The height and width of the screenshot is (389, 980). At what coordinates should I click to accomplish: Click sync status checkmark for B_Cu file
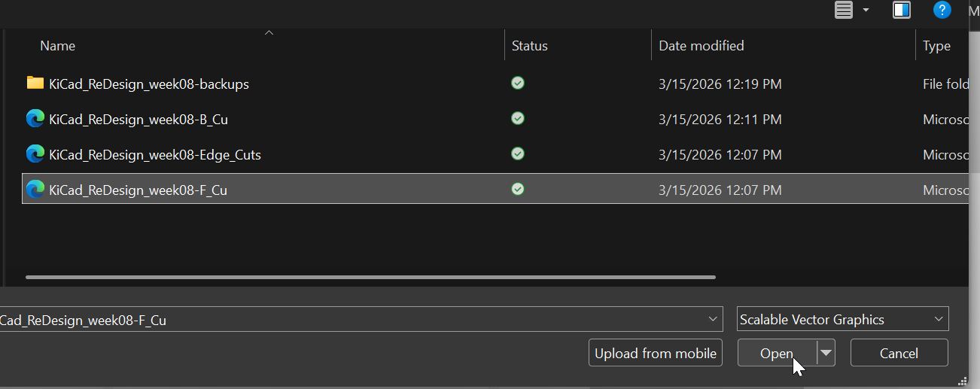click(x=518, y=118)
